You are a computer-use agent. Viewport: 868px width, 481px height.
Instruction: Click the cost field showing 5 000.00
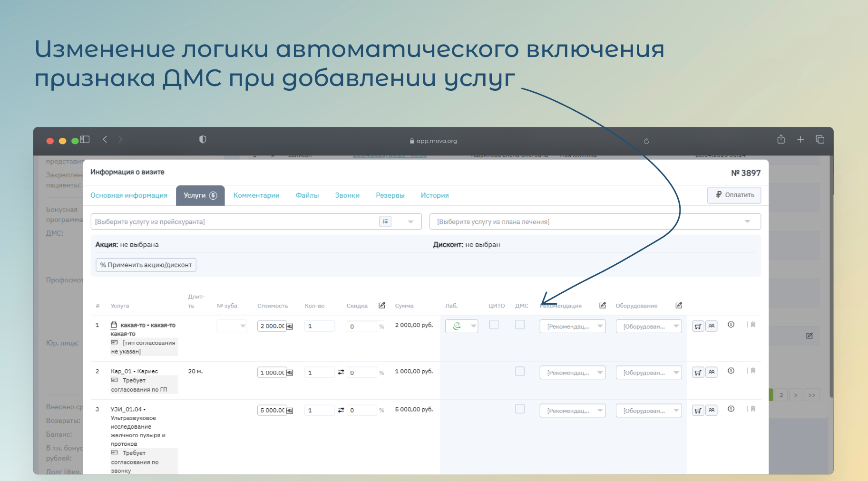tap(272, 411)
